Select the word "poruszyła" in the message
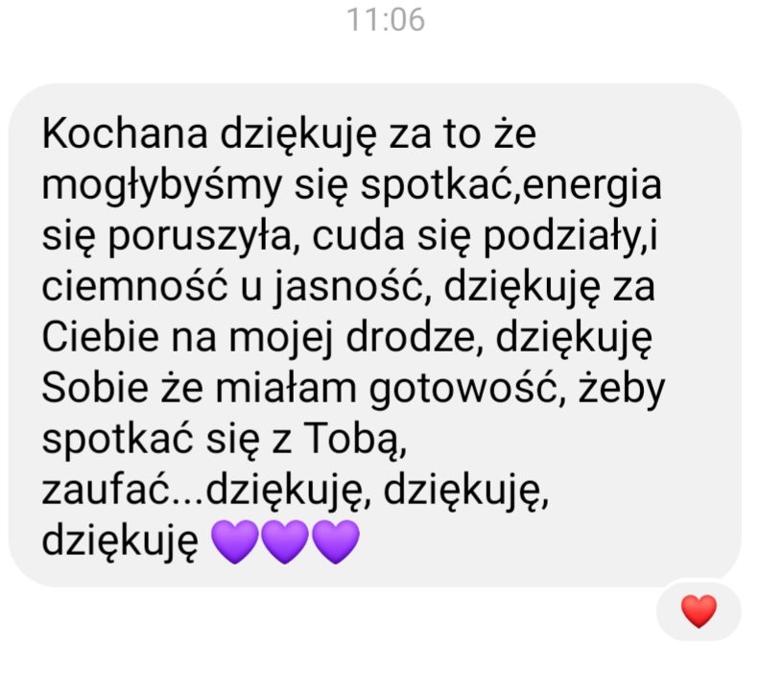784x675 pixels. [x=200, y=236]
